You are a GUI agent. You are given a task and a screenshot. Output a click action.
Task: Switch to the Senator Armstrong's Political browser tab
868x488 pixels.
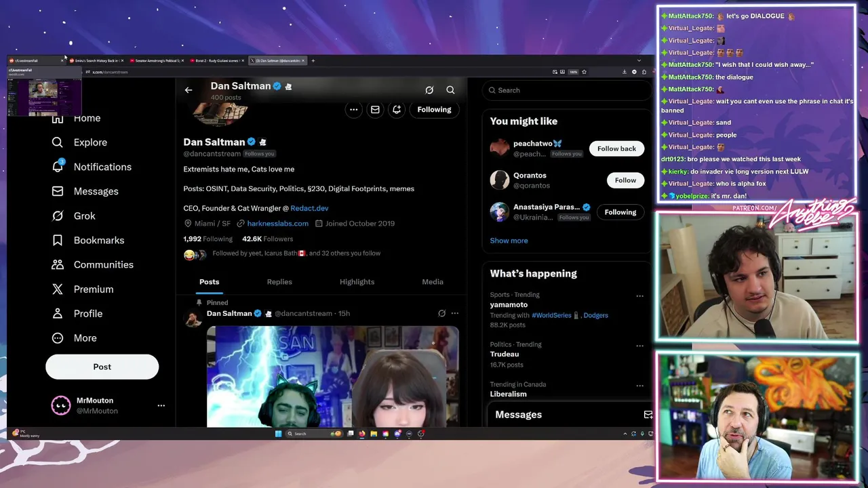click(157, 60)
